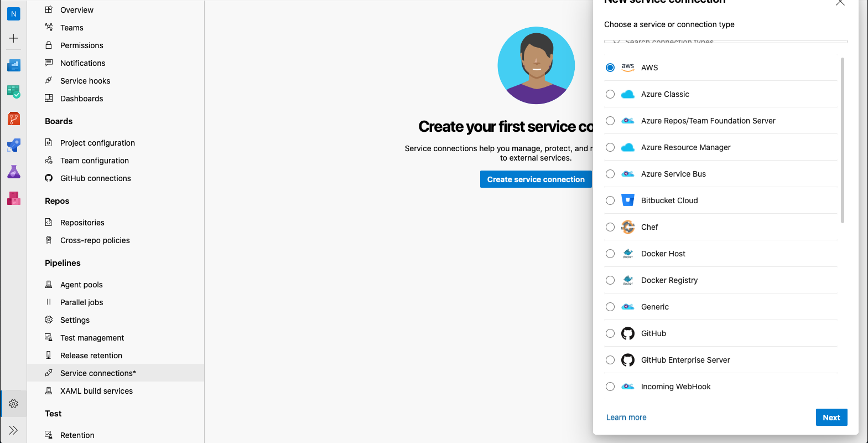The width and height of the screenshot is (868, 443).
Task: Select the Bitbucket Cloud radio button
Action: [610, 200]
